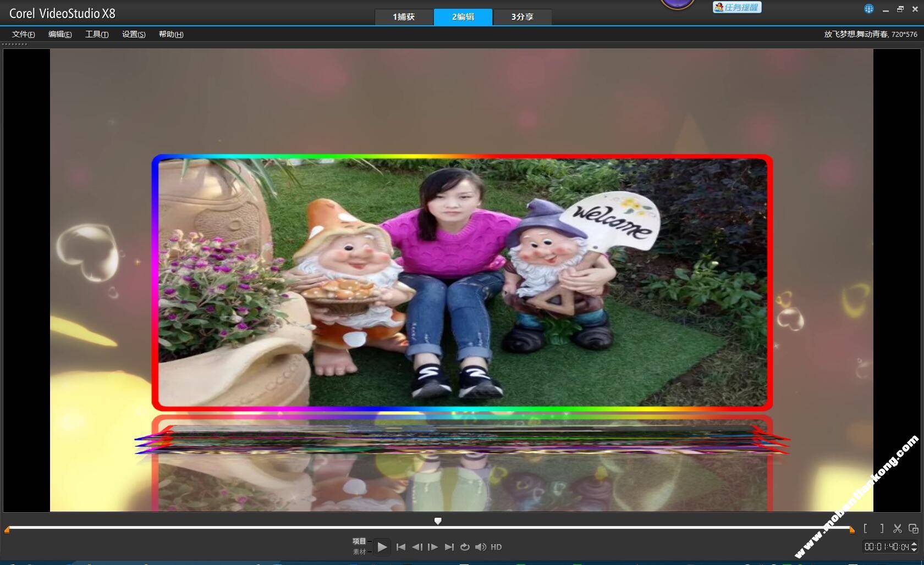Play the project preview

coord(382,547)
